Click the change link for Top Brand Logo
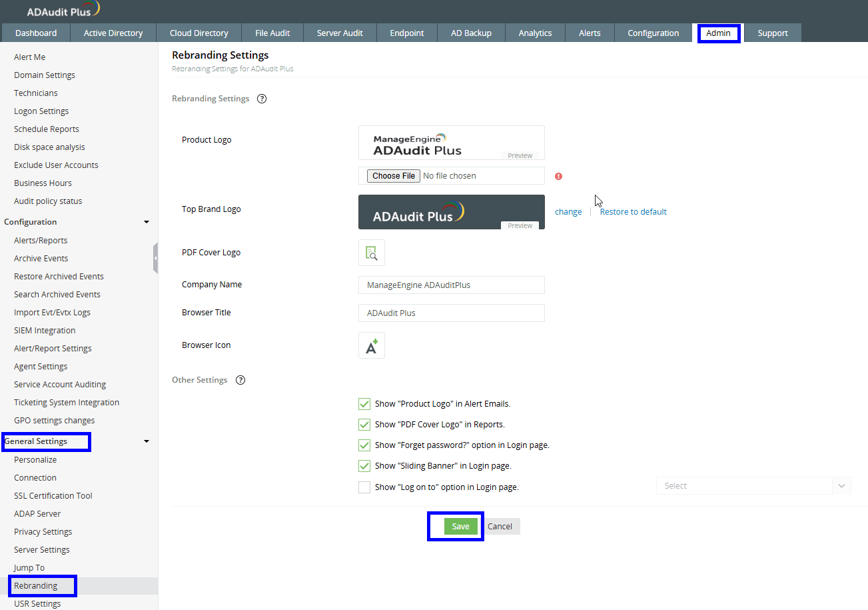Viewport: 868px width, 610px height. click(x=568, y=212)
